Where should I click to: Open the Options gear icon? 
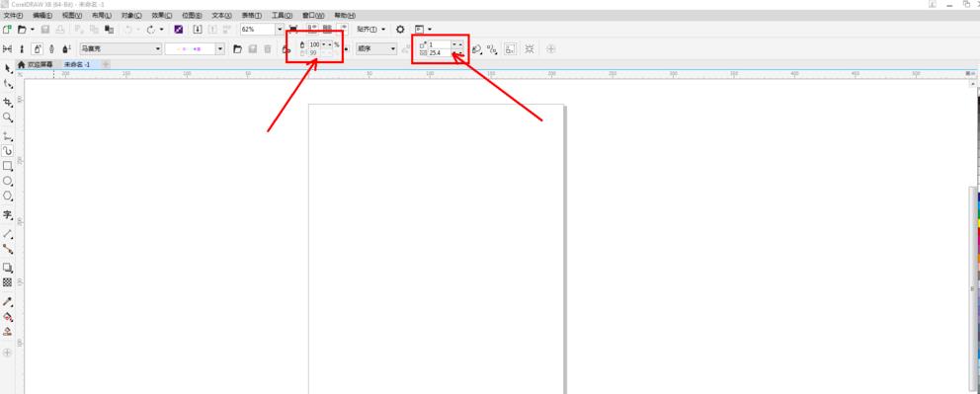point(400,30)
